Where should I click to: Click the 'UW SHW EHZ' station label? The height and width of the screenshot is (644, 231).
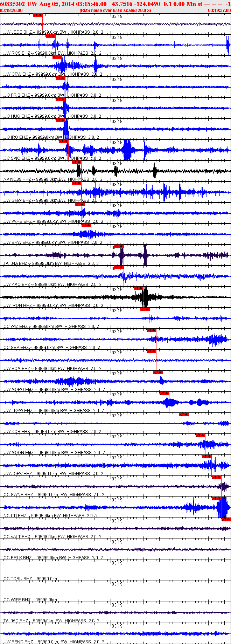[x=18, y=242]
